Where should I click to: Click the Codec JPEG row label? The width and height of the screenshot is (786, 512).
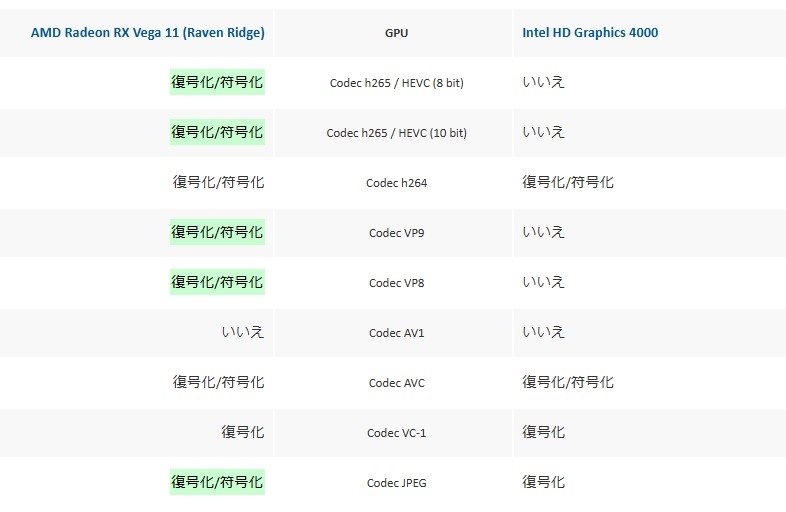click(396, 483)
